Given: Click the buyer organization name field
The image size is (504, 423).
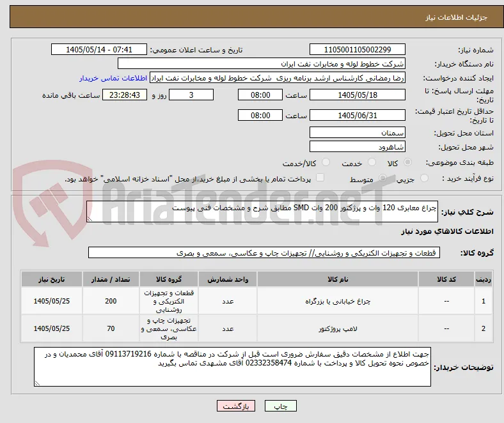Looking at the screenshot, I should [x=261, y=64].
